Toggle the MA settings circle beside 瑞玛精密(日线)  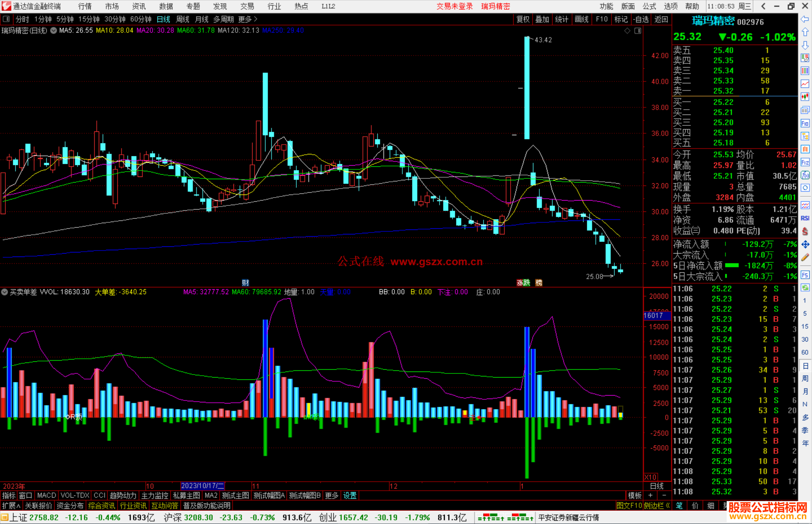(54, 30)
